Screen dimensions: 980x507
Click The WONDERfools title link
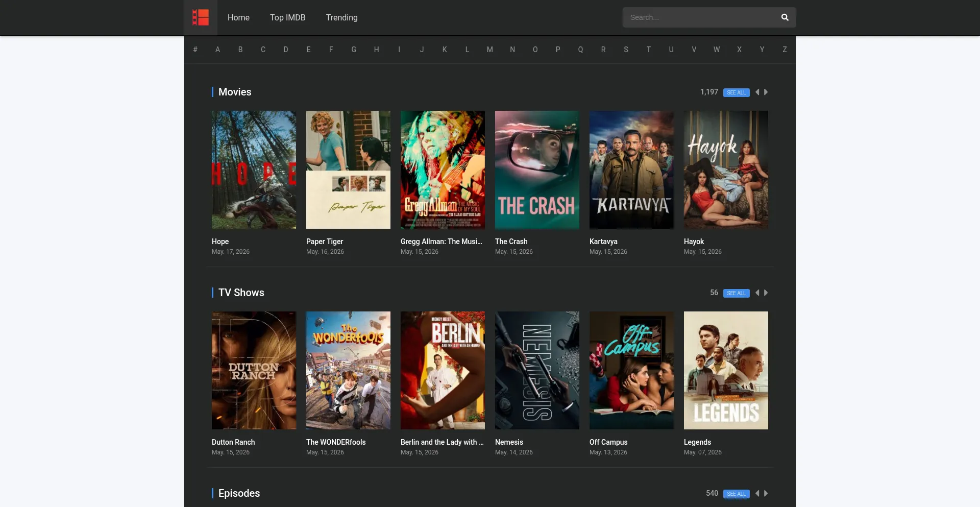[x=336, y=442]
